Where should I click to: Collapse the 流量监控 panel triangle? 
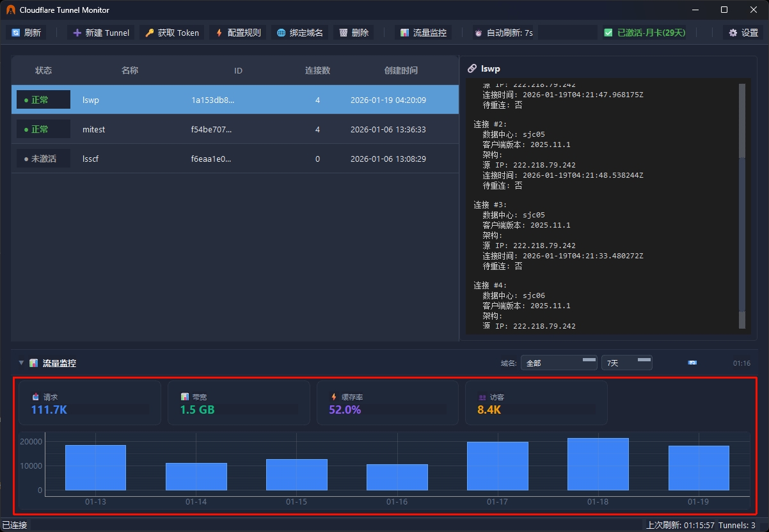(x=21, y=363)
